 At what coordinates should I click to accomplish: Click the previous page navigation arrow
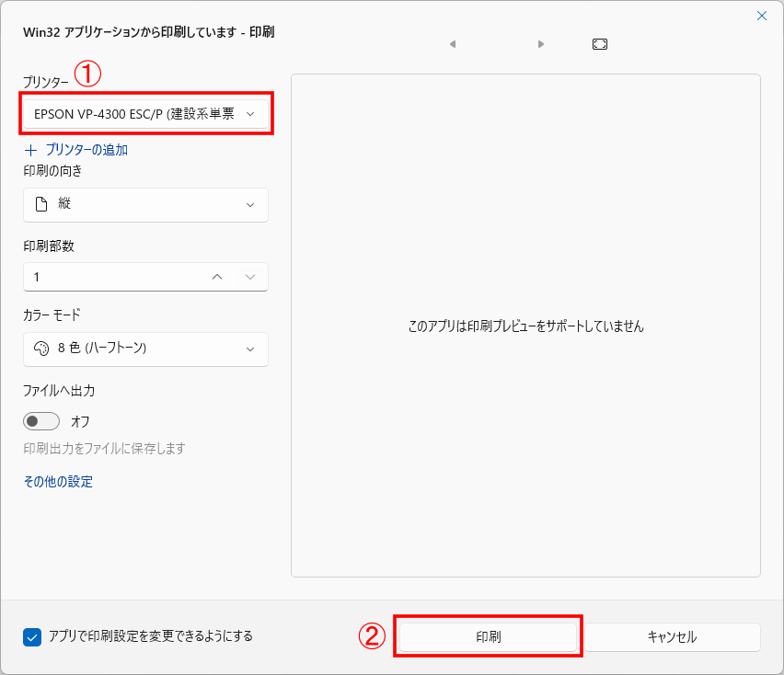point(452,43)
